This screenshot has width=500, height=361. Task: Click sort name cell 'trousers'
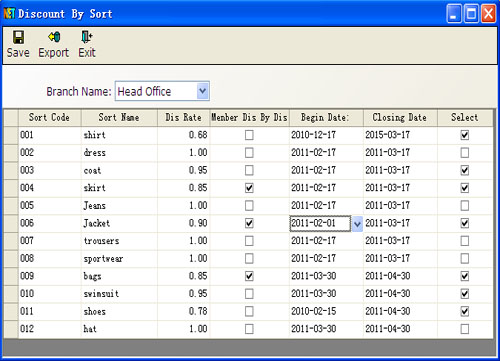pos(119,241)
